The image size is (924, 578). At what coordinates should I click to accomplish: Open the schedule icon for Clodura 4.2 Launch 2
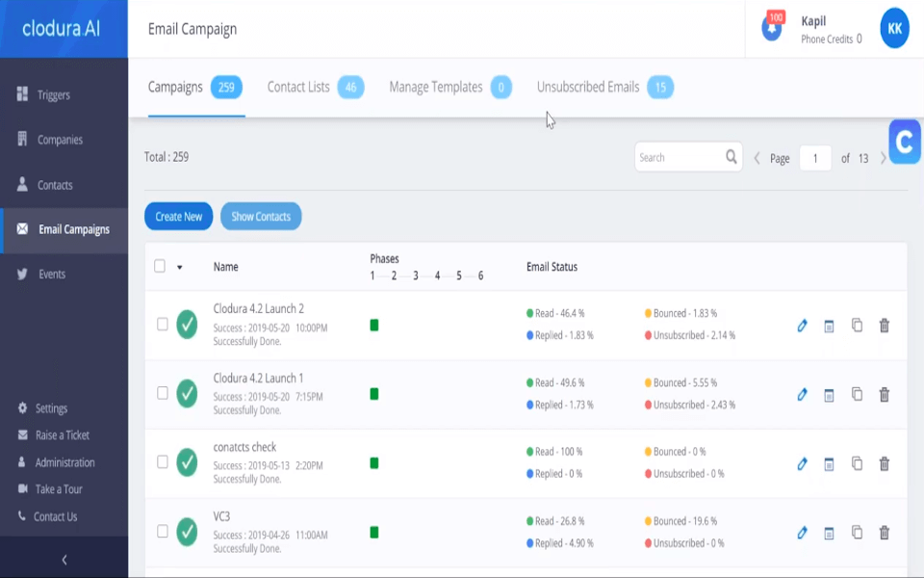point(829,326)
